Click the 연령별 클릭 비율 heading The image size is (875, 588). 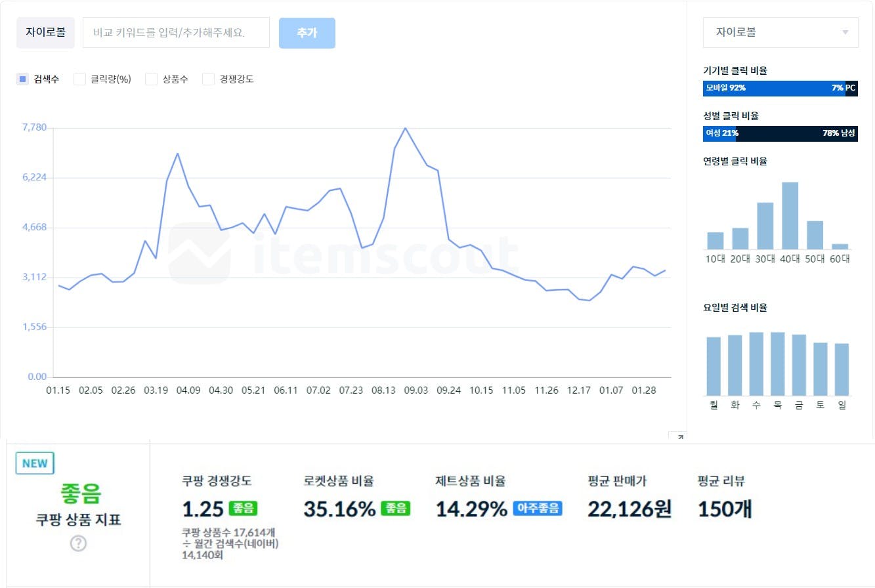click(x=735, y=161)
